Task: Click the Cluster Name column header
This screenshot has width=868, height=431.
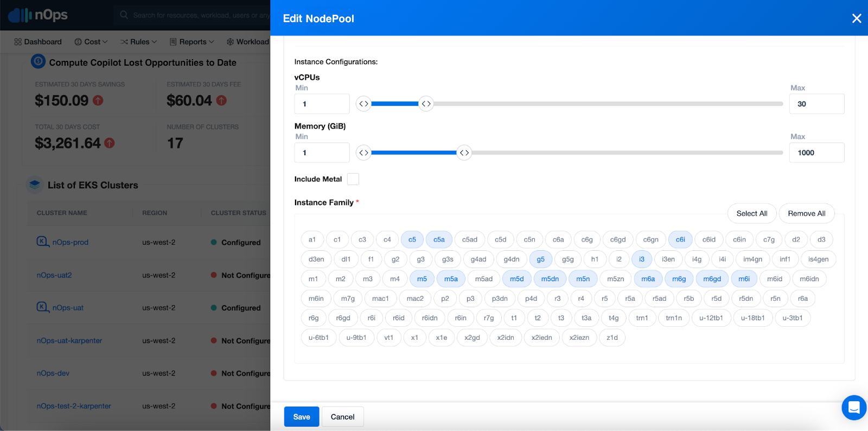Action: coord(62,213)
